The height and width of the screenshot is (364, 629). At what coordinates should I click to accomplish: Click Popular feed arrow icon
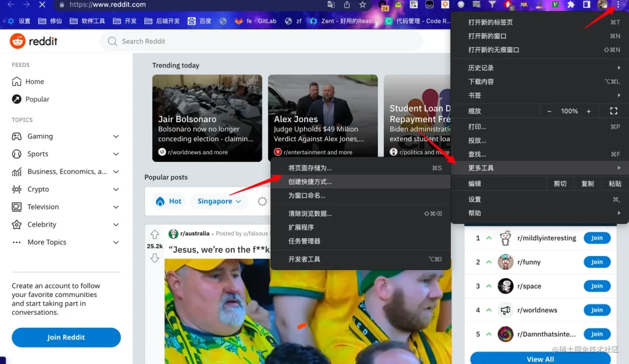(x=17, y=99)
